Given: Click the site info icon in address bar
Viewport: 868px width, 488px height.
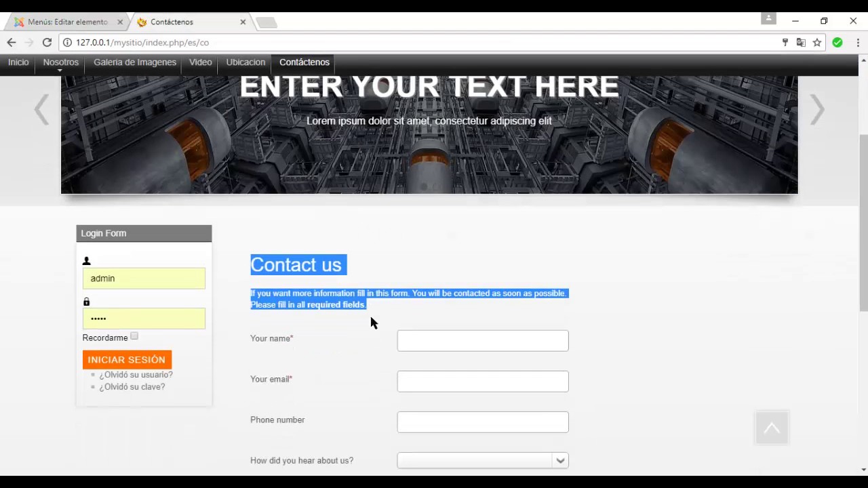Looking at the screenshot, I should (67, 42).
